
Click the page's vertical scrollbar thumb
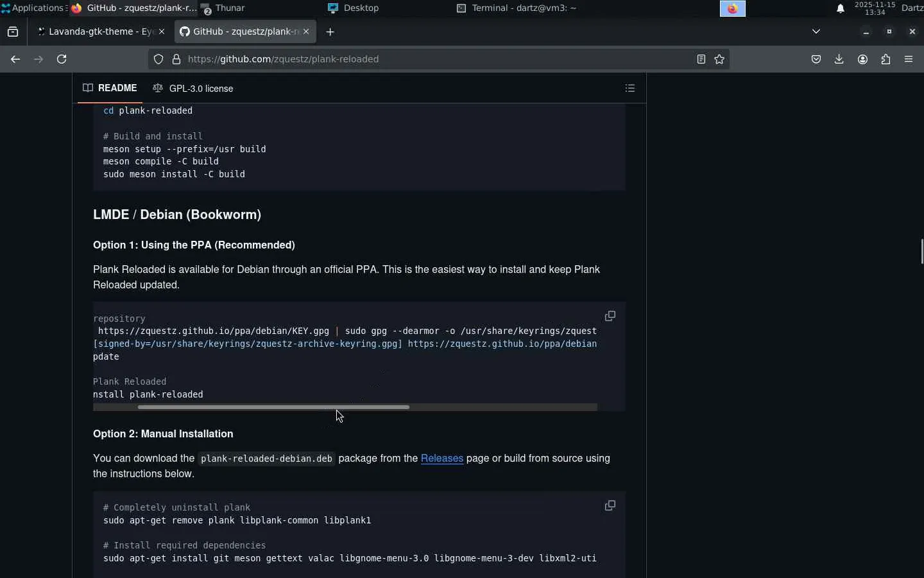click(921, 250)
